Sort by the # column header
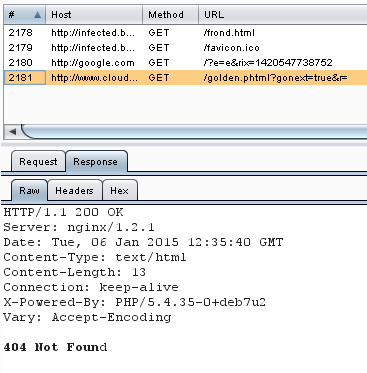The image size is (367, 373). click(25, 15)
